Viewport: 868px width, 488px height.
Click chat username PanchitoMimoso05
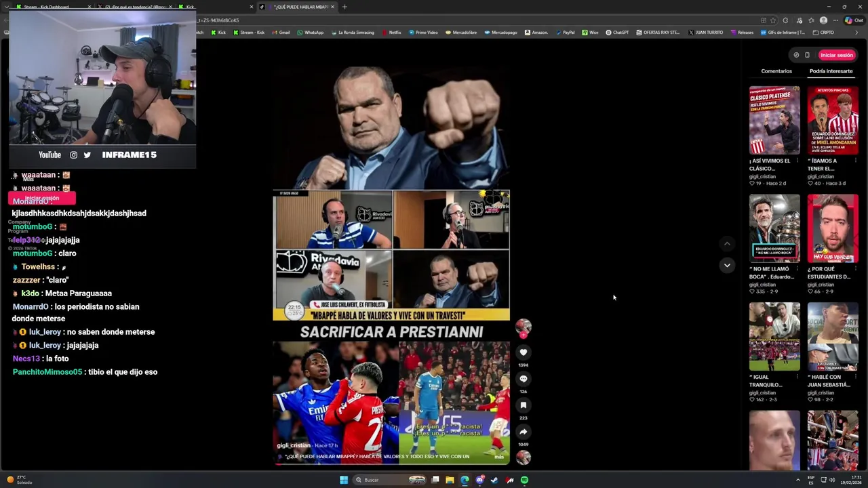point(47,372)
